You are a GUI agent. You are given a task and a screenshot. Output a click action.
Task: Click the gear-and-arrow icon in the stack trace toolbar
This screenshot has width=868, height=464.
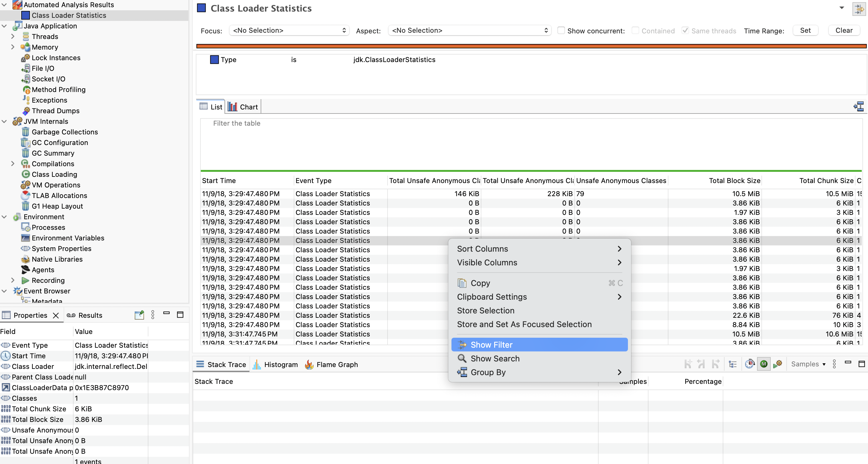click(x=778, y=364)
